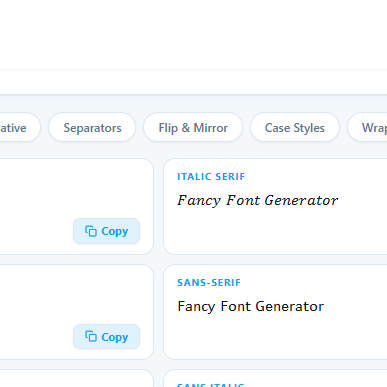Select the Separators category tab

point(92,128)
